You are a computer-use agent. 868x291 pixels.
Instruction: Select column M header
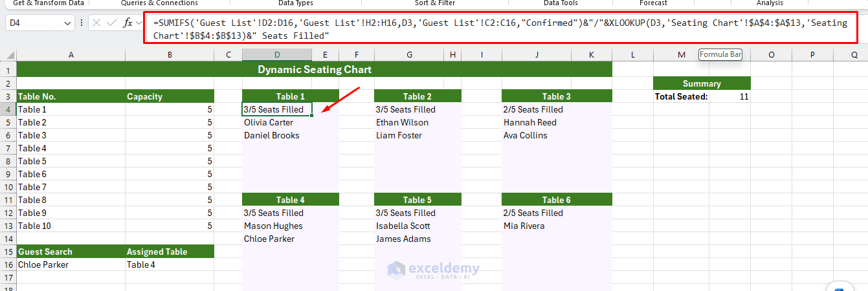tap(681, 56)
